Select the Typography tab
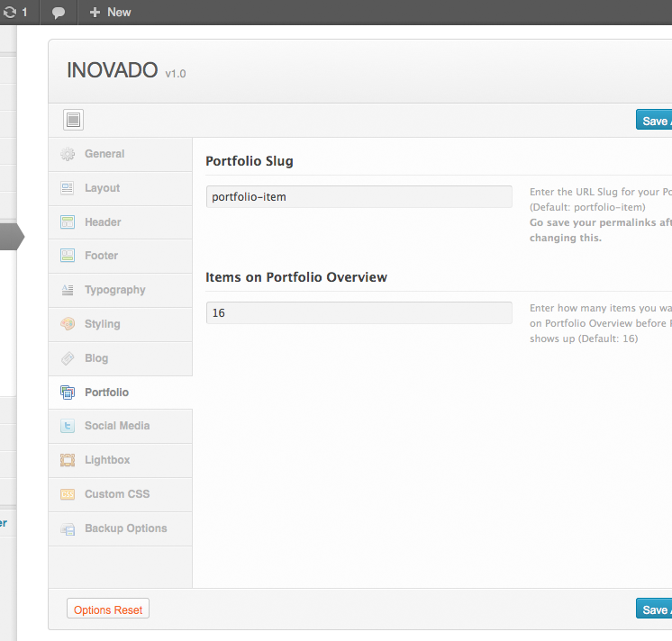This screenshot has height=641, width=672. 121,290
